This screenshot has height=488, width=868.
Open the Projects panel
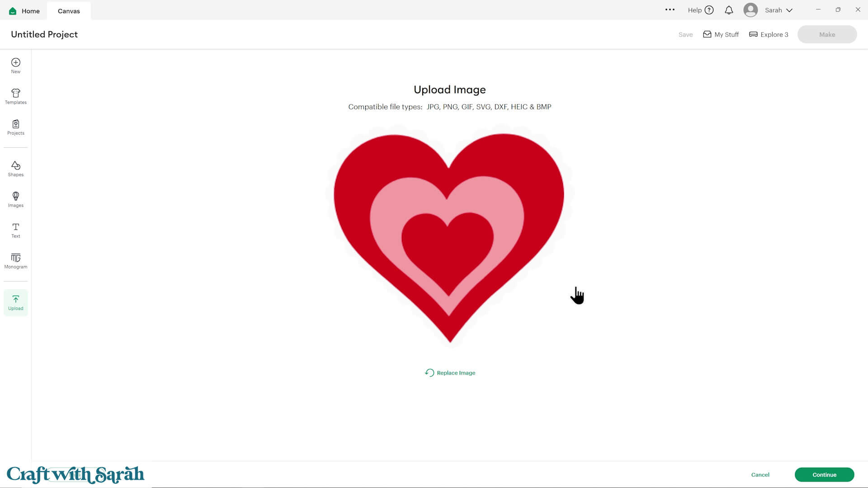pos(15,127)
